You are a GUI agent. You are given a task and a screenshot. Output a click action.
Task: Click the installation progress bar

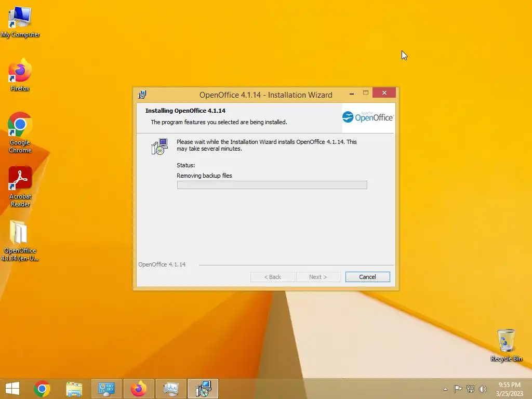pos(272,185)
